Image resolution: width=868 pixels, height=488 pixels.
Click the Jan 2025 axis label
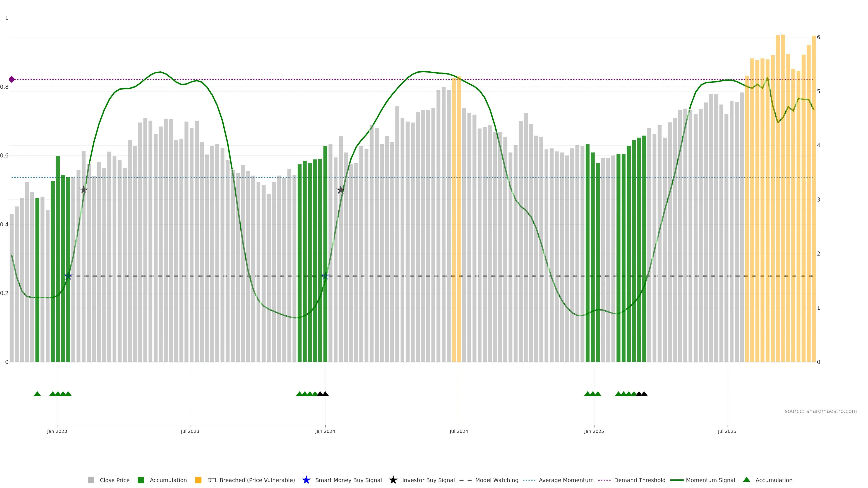coord(594,432)
